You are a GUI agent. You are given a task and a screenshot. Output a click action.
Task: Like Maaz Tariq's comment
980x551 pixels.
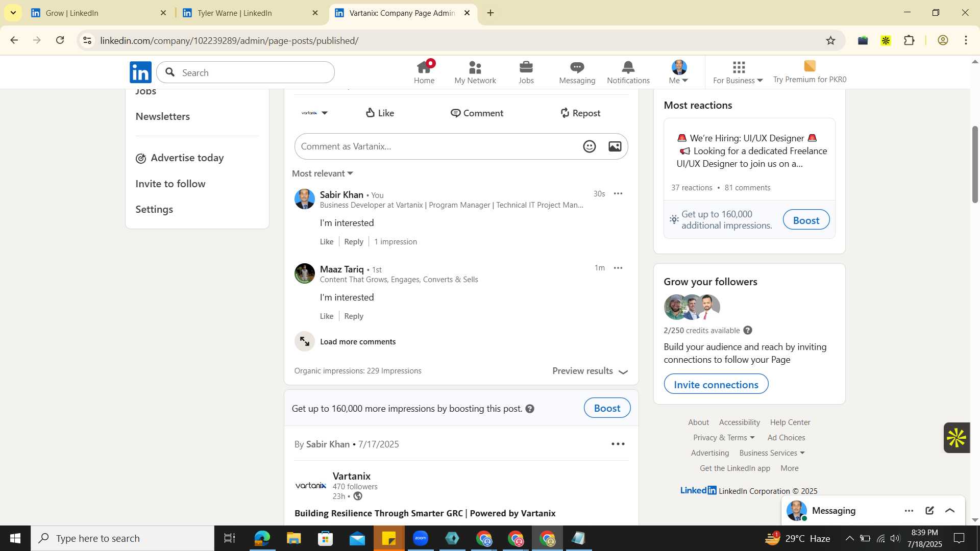[x=327, y=316]
